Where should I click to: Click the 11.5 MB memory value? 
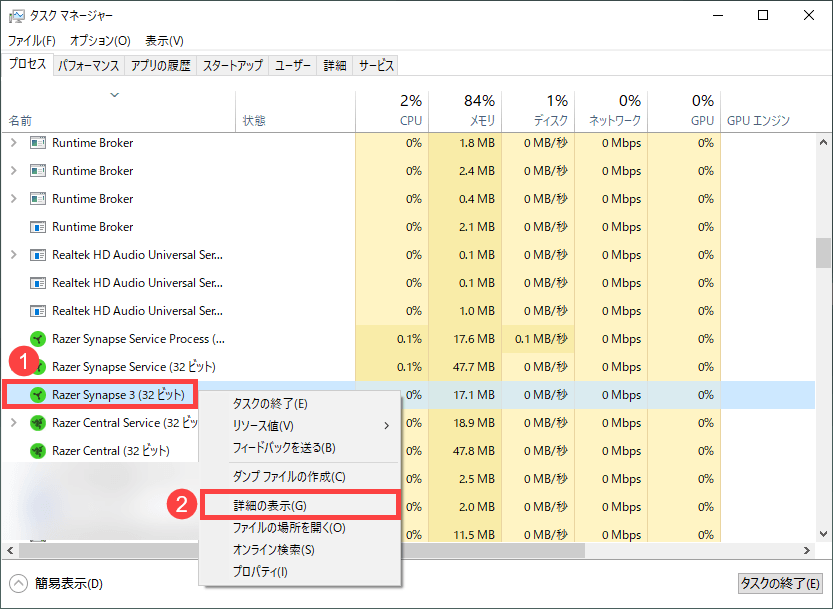pyautogui.click(x=474, y=535)
